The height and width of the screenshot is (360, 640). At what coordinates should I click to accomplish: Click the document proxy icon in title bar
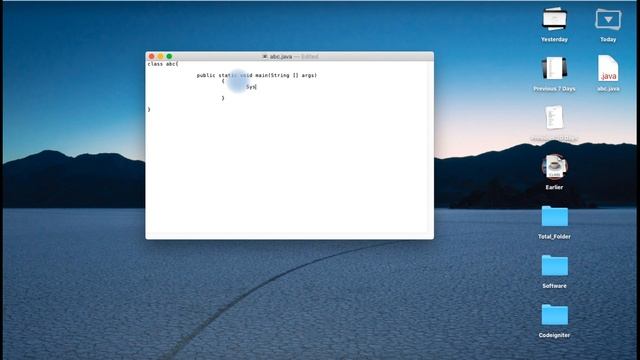click(x=265, y=56)
